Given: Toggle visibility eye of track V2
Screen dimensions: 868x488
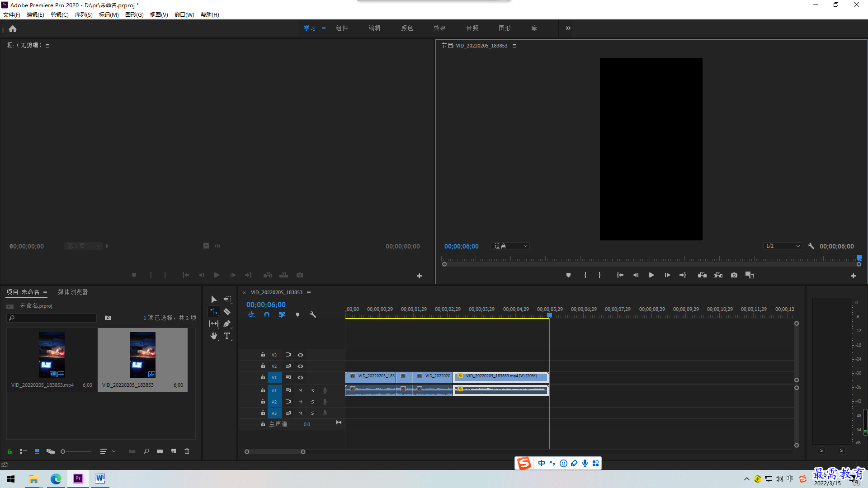Looking at the screenshot, I should click(300, 366).
